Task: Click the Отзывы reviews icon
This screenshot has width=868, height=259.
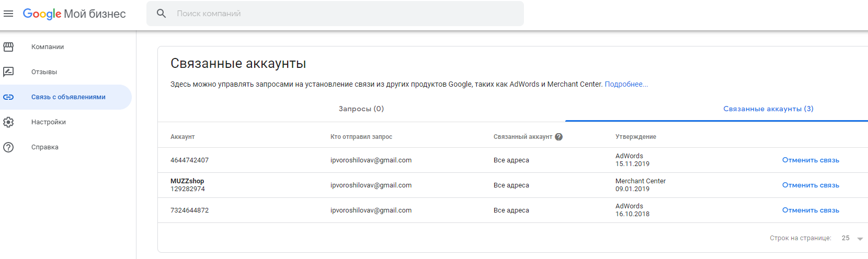Action: 8,72
